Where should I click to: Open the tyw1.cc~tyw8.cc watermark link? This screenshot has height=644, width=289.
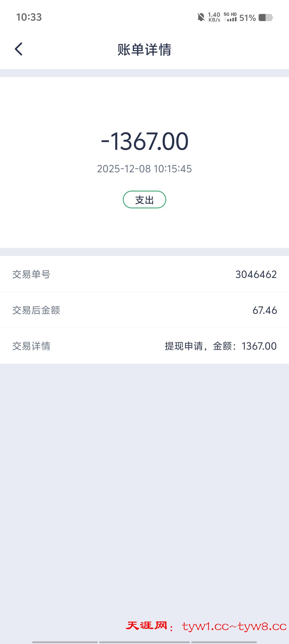[234, 626]
